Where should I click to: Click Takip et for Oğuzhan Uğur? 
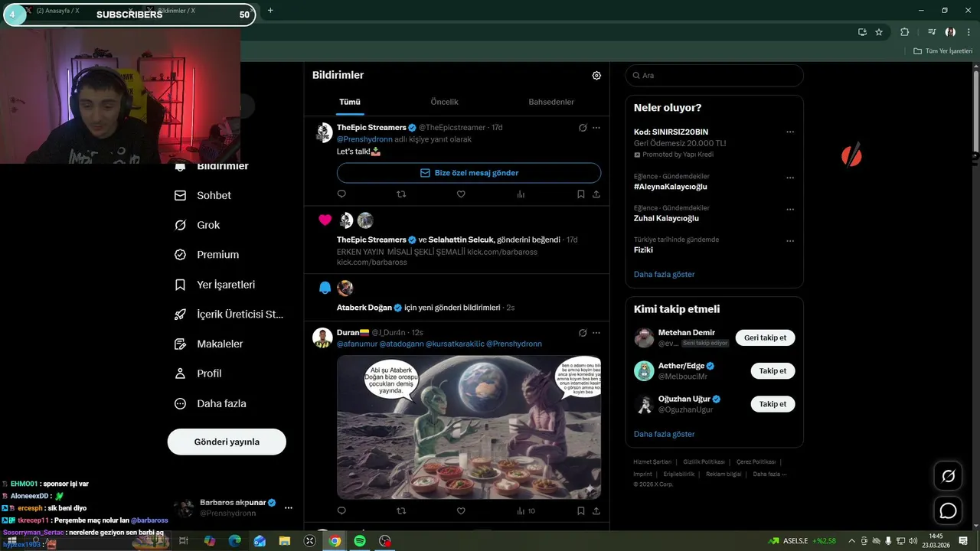(773, 404)
